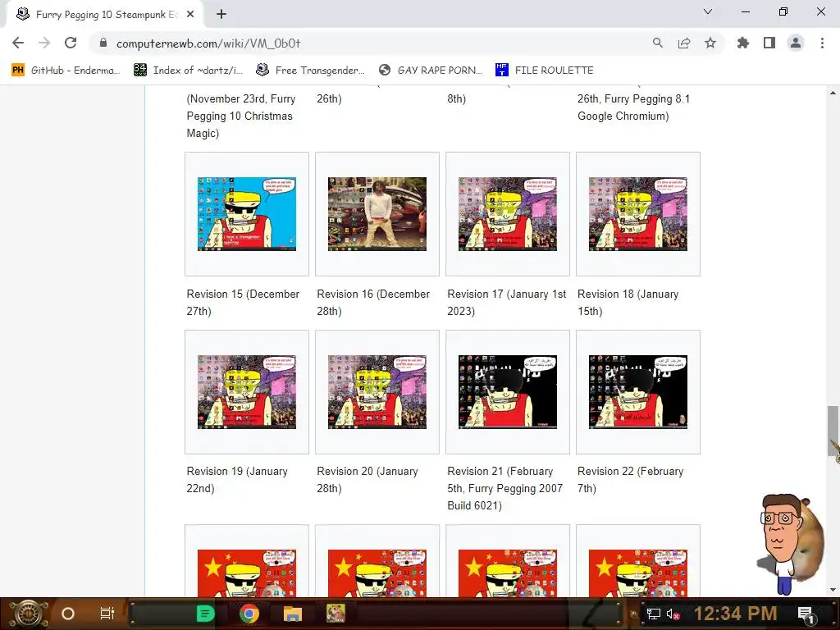
Task: View the Revision 18 screenshot thumbnail
Action: click(637, 214)
